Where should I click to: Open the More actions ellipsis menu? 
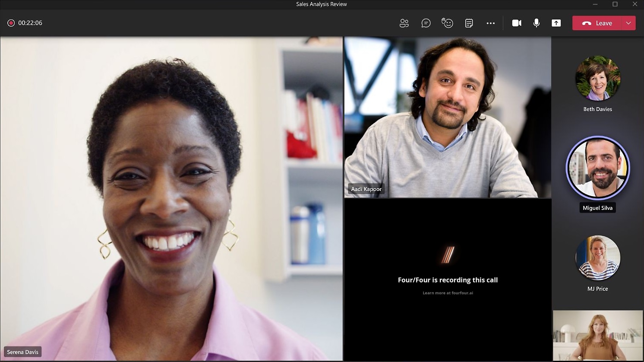point(490,23)
